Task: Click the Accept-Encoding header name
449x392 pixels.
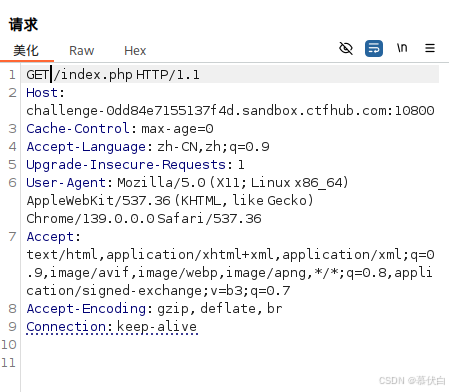Action: click(86, 309)
